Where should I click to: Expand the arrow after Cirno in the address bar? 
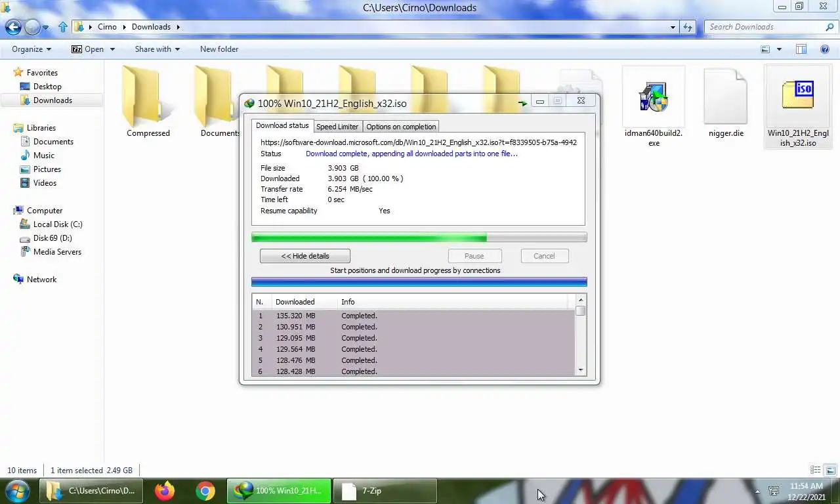[123, 27]
